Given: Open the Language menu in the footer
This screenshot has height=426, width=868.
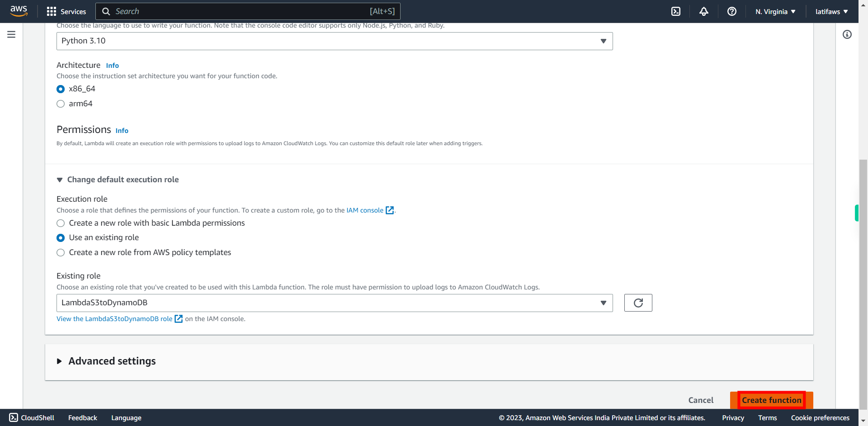Looking at the screenshot, I should 126,418.
